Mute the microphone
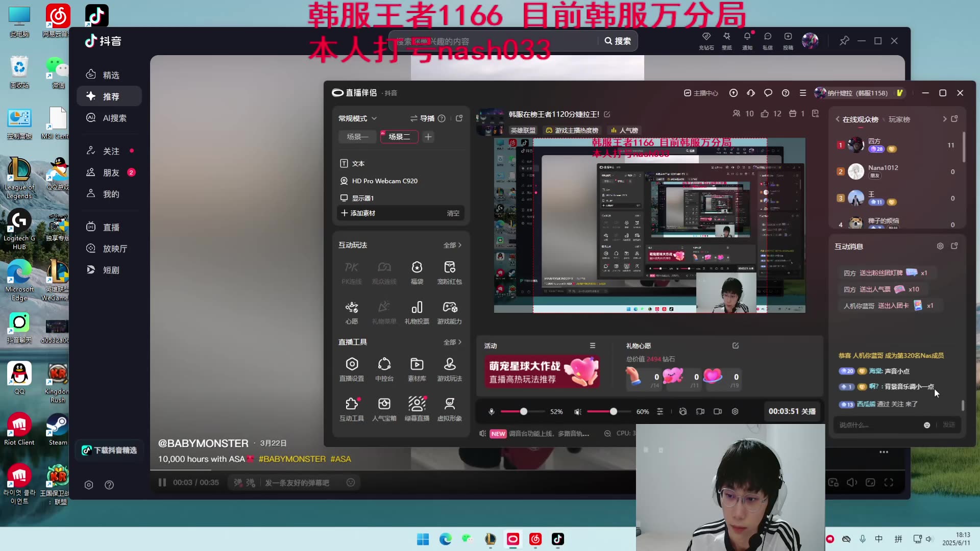This screenshot has height=551, width=980. coord(492,411)
